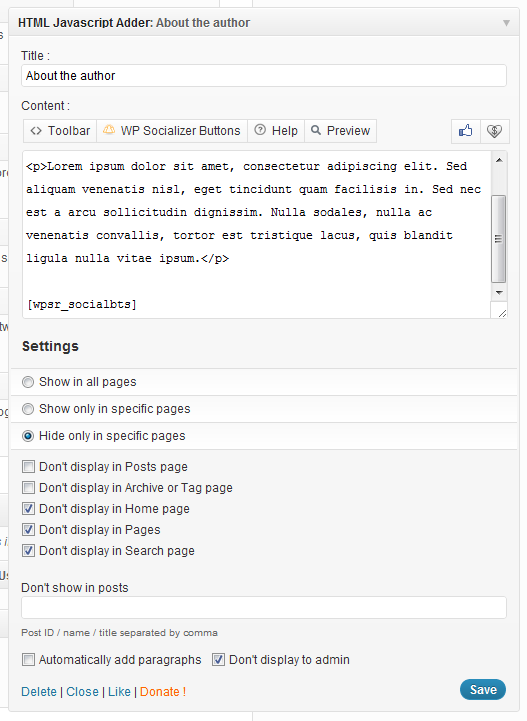527x721 pixels.
Task: Click the textarea resize grip corner
Action: [502, 313]
